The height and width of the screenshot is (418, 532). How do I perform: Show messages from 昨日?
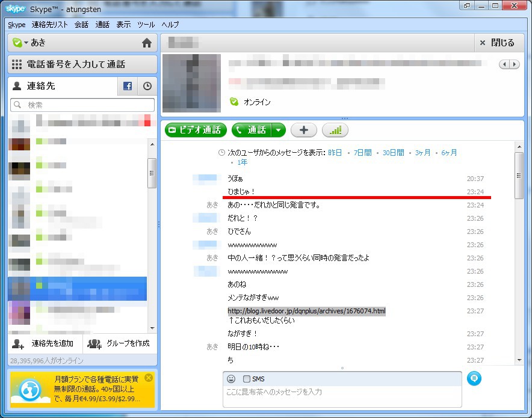(335, 153)
